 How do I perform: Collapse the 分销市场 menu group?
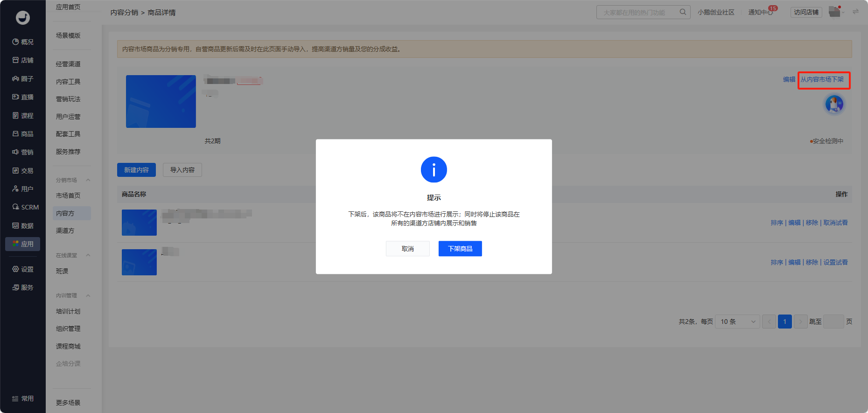[88, 180]
